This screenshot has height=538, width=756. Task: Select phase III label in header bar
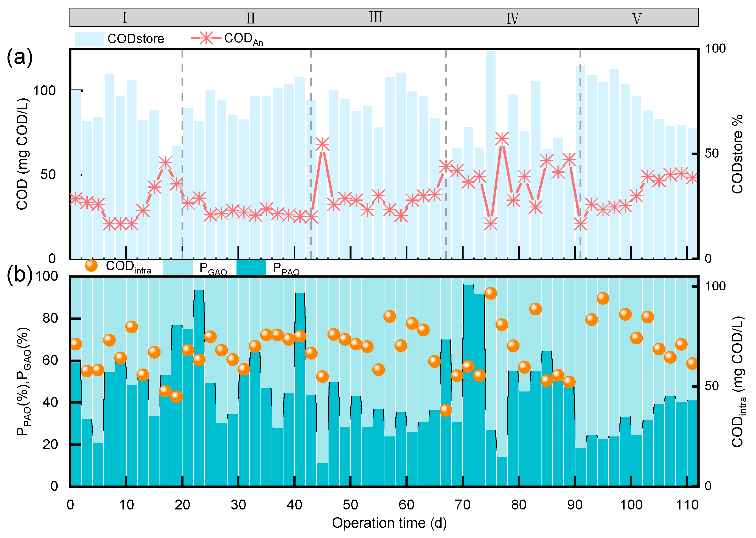click(x=376, y=17)
